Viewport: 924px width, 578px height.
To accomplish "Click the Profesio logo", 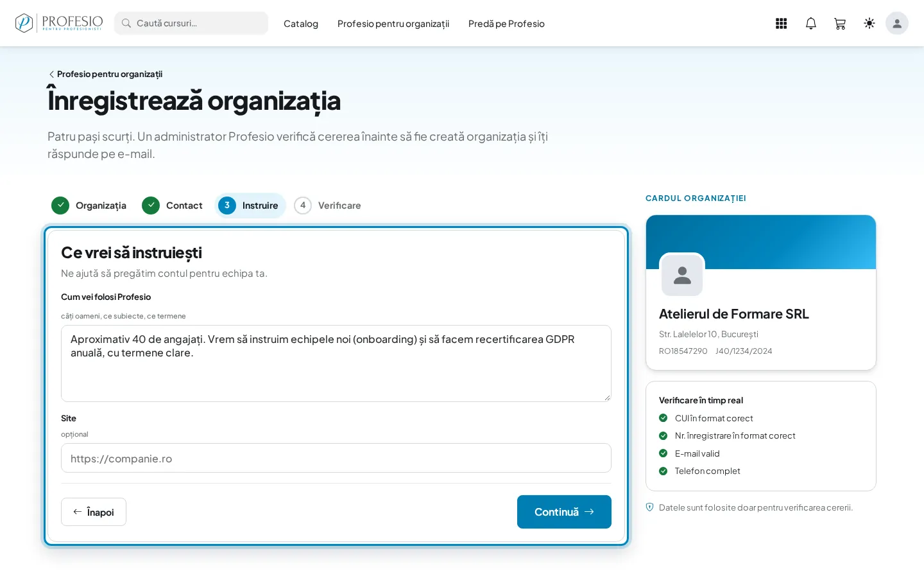I will pos(59,23).
